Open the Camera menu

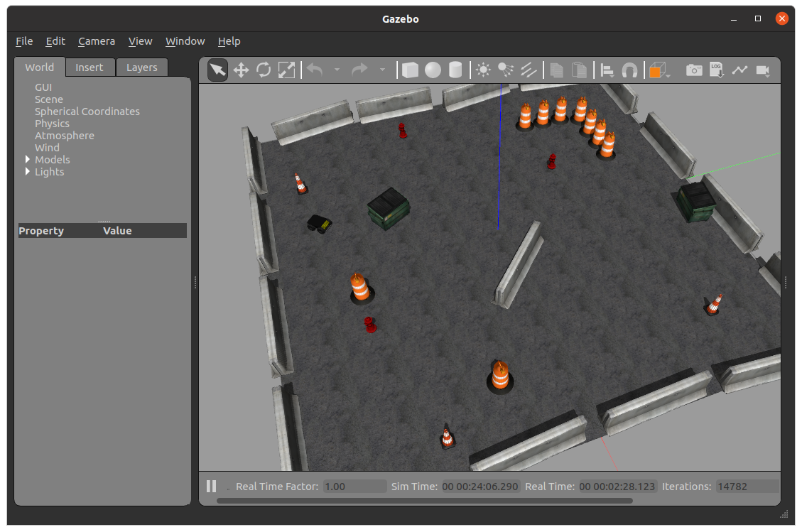97,41
